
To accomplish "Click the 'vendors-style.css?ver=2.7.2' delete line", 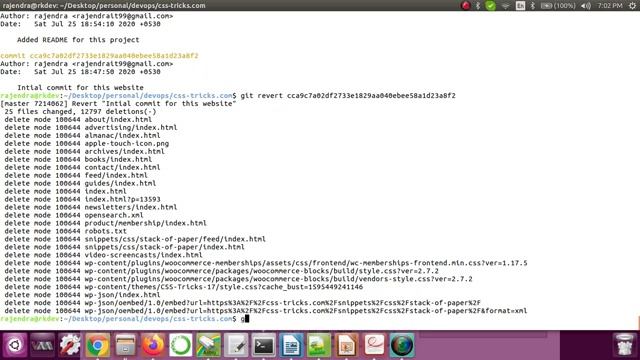I will pos(238,279).
